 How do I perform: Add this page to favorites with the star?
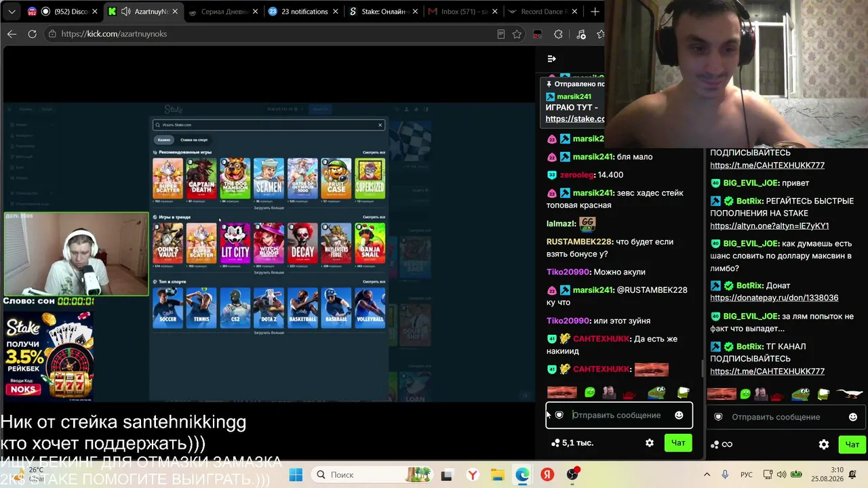tap(517, 34)
